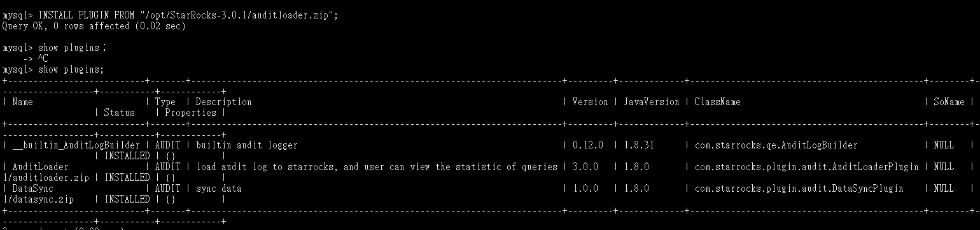Click the Status column header
This screenshot has width=980, height=230.
pos(120,113)
